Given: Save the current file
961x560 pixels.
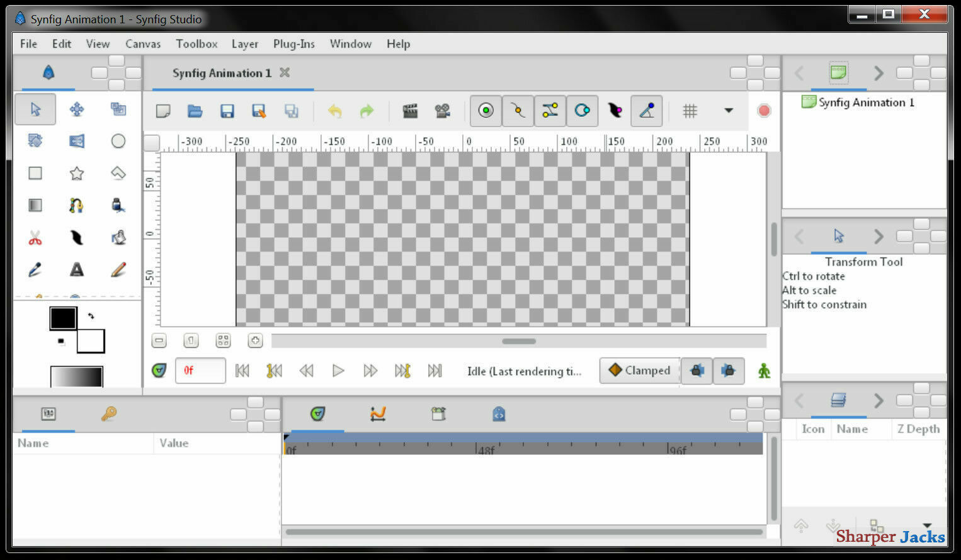Looking at the screenshot, I should tap(227, 111).
